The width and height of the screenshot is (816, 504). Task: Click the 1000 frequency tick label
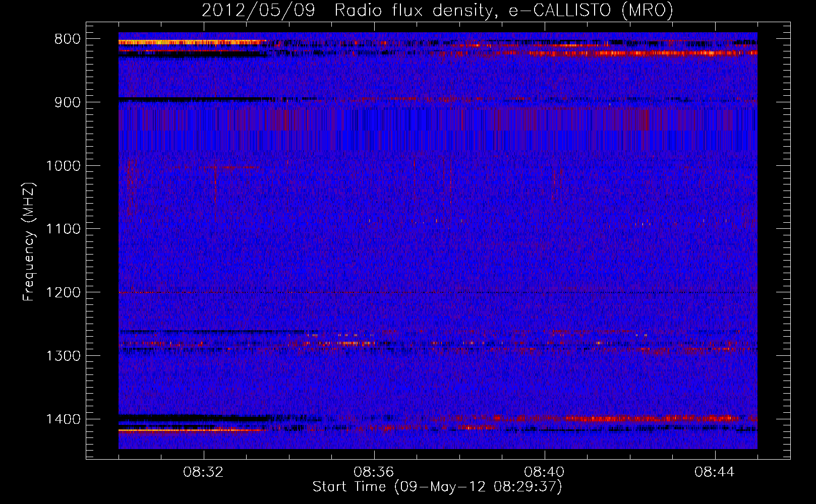tap(64, 166)
